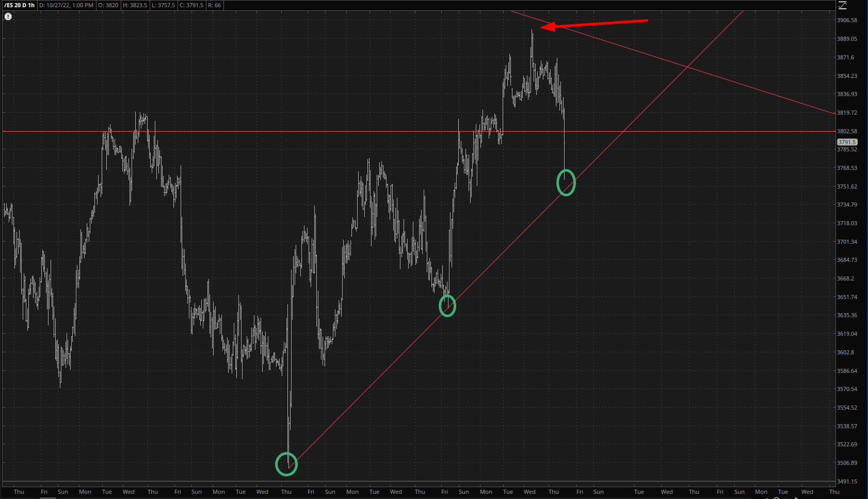Click the exclamation alert icon on chart
The height and width of the screenshot is (499, 868).
tap(8, 17)
